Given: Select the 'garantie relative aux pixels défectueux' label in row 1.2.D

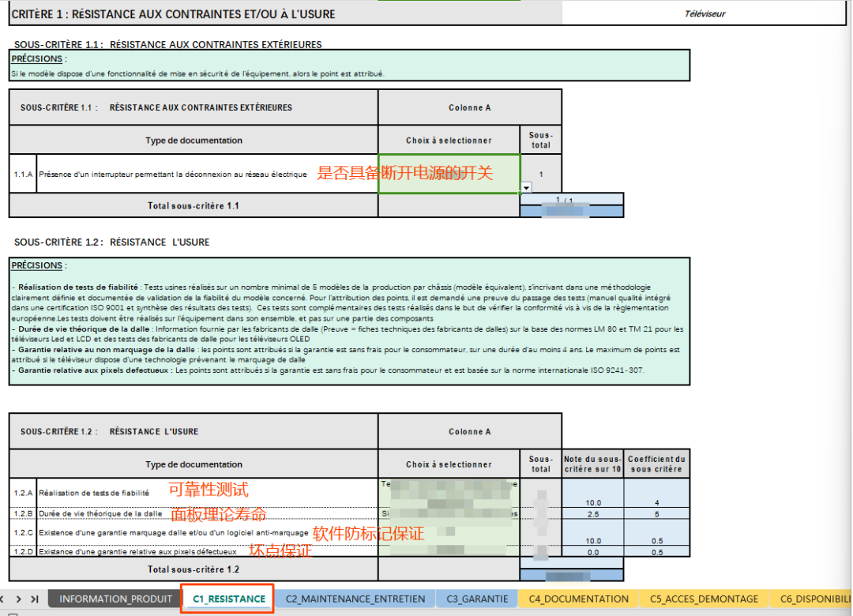Looking at the screenshot, I should coord(137,552).
